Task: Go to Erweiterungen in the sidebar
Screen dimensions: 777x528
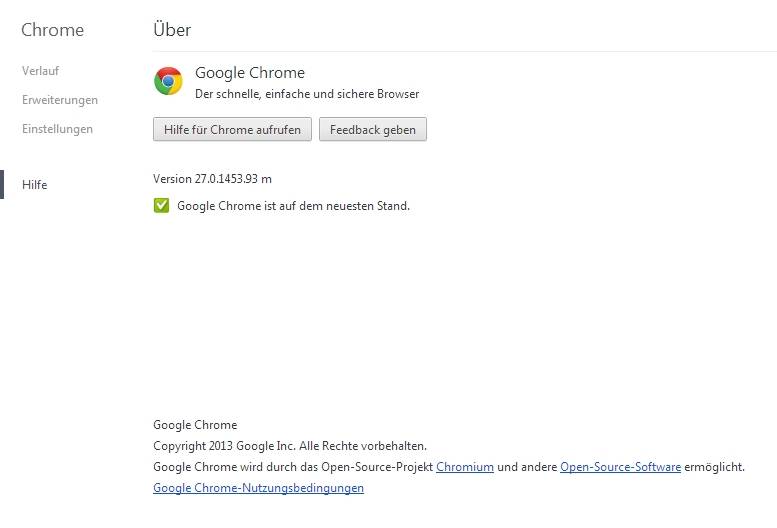Action: (59, 100)
